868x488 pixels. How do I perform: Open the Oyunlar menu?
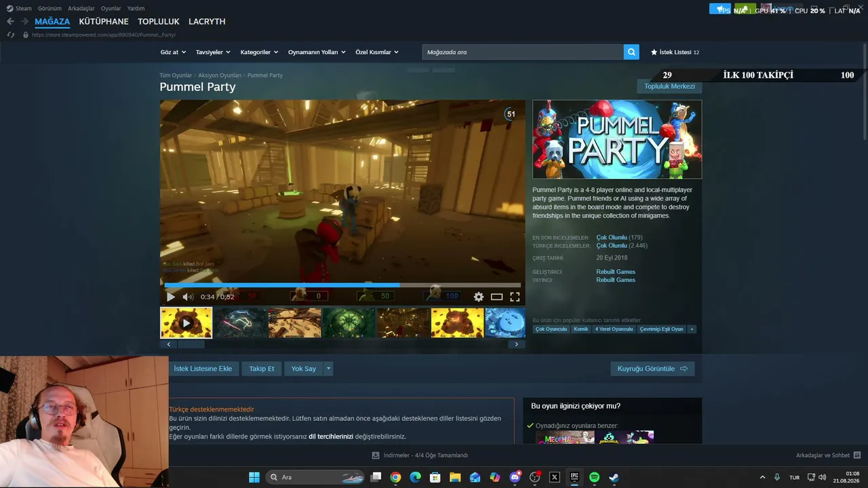tap(111, 9)
